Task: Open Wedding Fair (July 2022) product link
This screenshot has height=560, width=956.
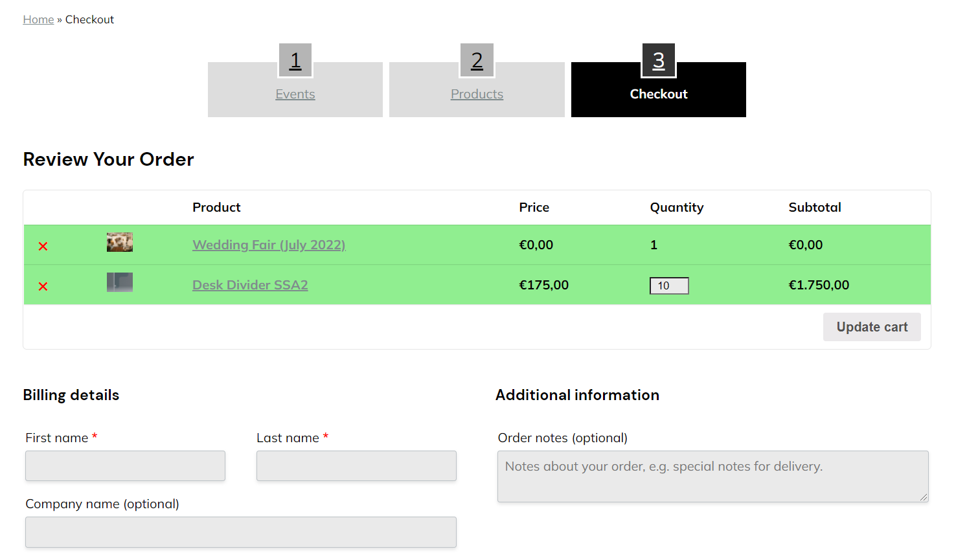Action: pyautogui.click(x=269, y=245)
